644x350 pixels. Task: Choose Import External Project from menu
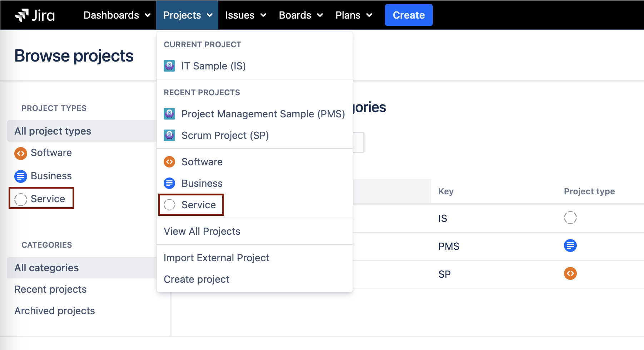click(216, 258)
